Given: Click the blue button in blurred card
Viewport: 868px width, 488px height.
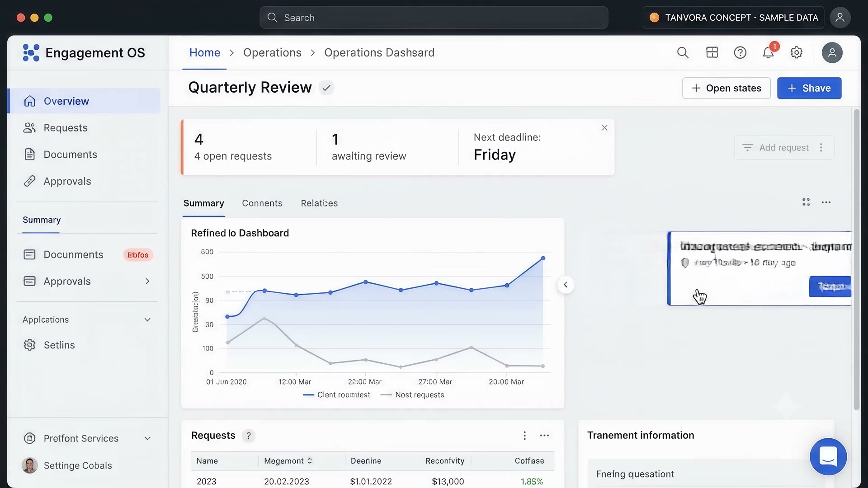Looking at the screenshot, I should click(x=830, y=286).
